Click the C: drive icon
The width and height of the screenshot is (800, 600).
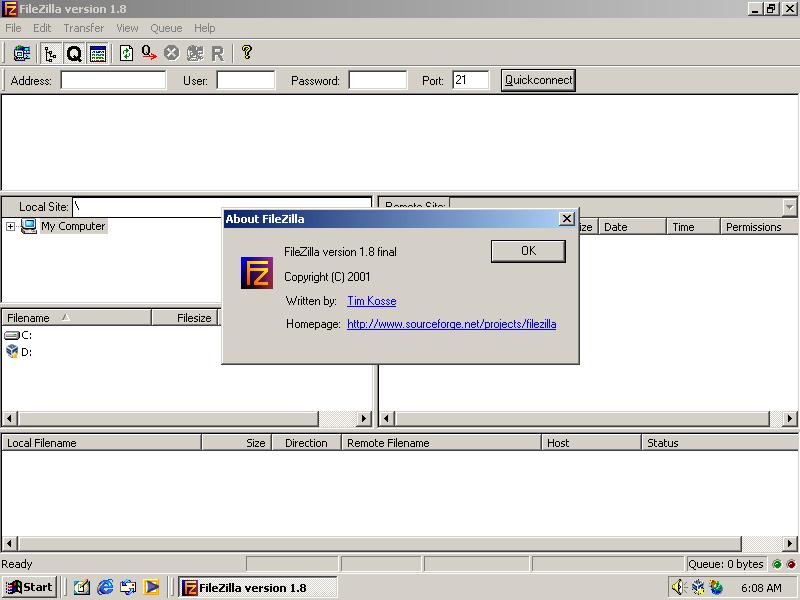(x=12, y=335)
